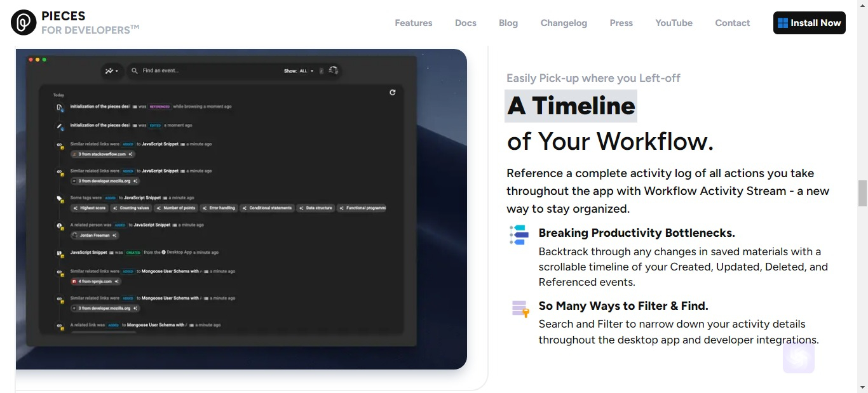The height and width of the screenshot is (393, 868).
Task: Expand the Show: ALL filter dropdown
Action: coord(299,71)
